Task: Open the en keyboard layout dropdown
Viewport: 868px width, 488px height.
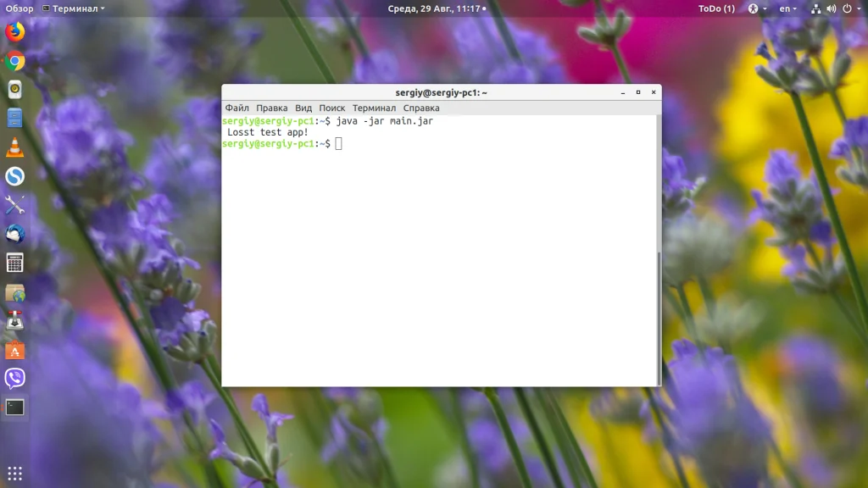Action: pyautogui.click(x=787, y=8)
